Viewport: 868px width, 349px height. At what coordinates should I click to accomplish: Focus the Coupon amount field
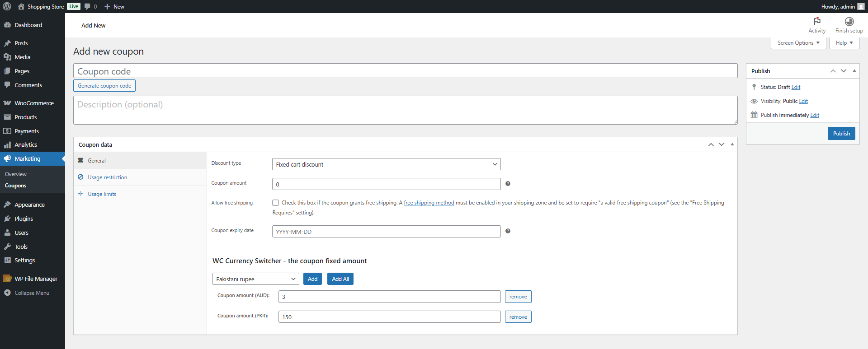click(x=387, y=184)
